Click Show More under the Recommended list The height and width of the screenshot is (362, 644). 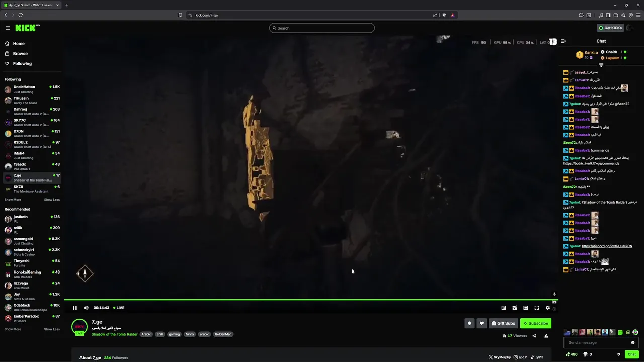coord(13,329)
